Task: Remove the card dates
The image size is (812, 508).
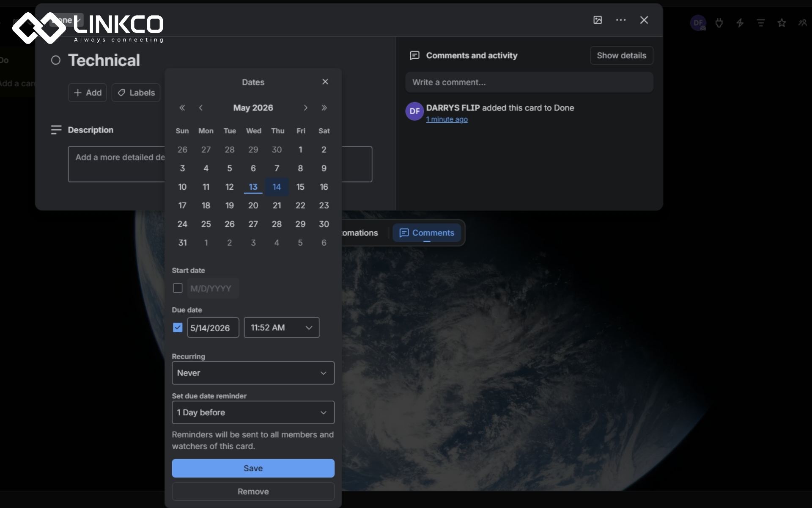Action: pyautogui.click(x=253, y=491)
